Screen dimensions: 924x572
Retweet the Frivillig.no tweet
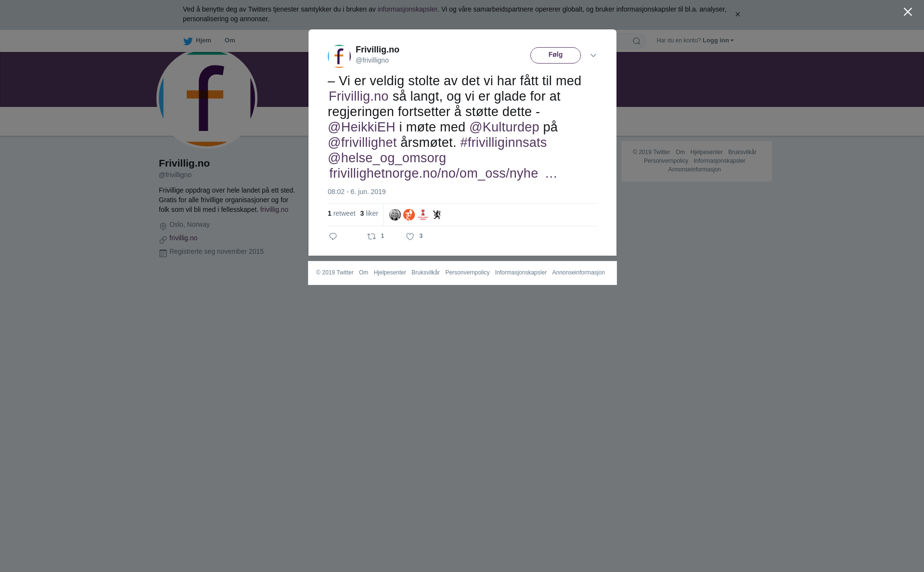372,236
